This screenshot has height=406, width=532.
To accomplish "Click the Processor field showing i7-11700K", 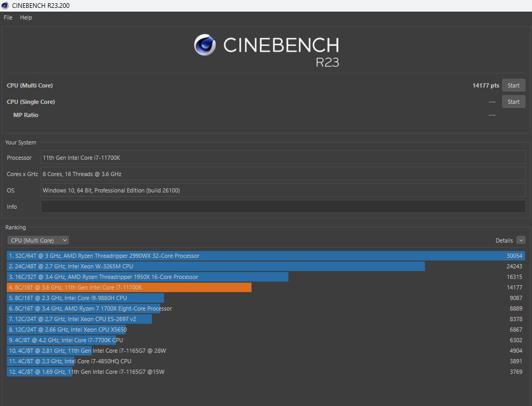I will pos(283,158).
